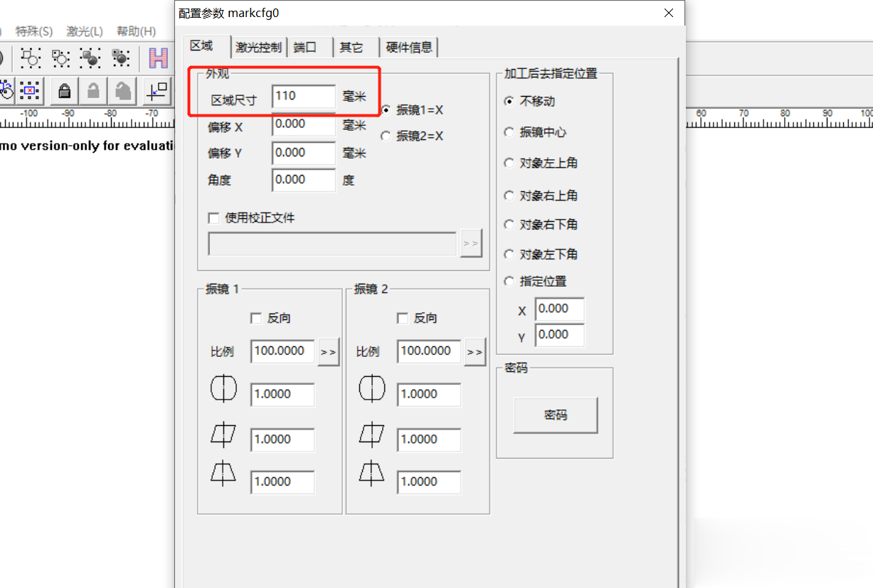Click the pink H hatch icon
This screenshot has height=588, width=873.
pyautogui.click(x=158, y=58)
